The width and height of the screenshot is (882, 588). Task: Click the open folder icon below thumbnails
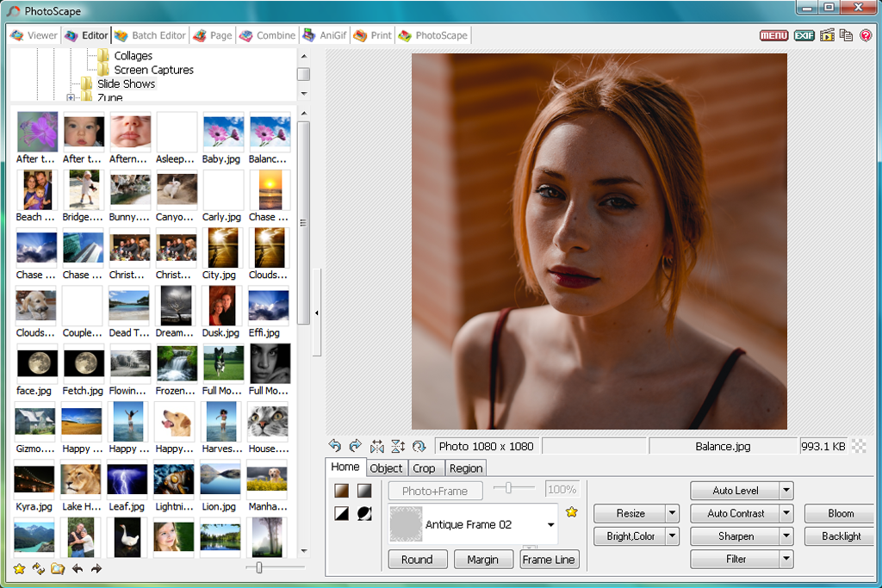tap(58, 569)
